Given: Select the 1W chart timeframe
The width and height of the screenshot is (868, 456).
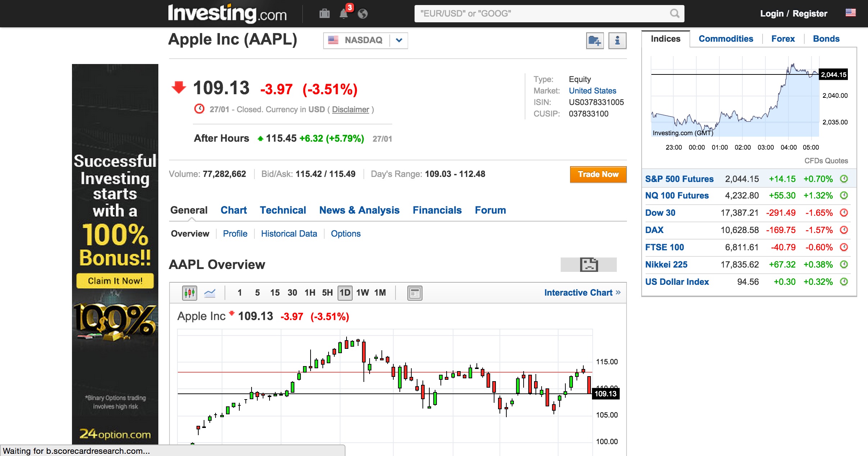Looking at the screenshot, I should click(362, 293).
